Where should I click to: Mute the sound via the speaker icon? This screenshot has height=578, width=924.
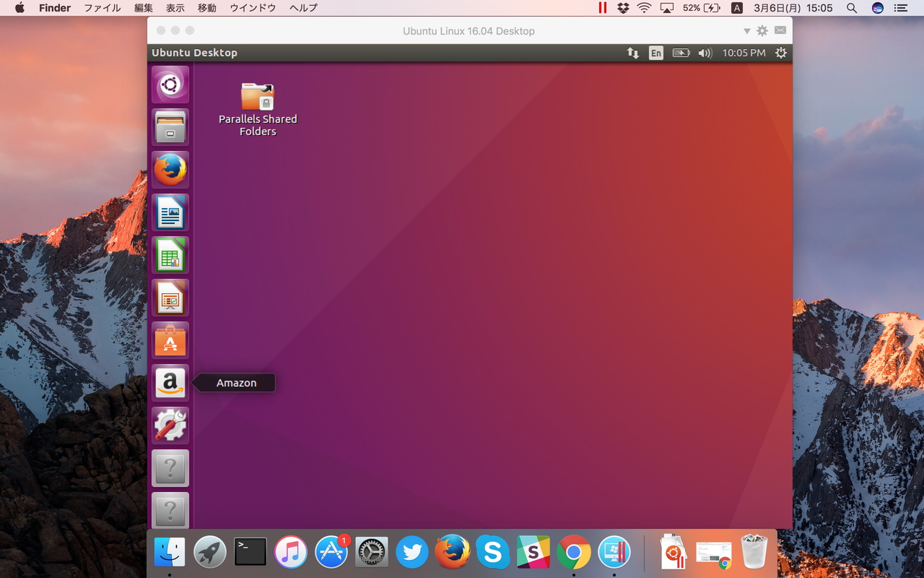coord(705,53)
